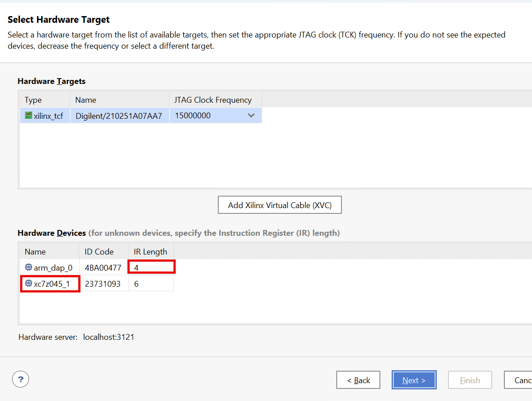Go back with the Back button
532x401 pixels.
358,380
